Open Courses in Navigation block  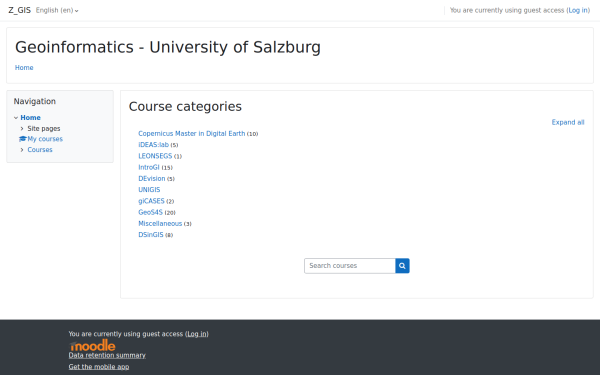[40, 150]
